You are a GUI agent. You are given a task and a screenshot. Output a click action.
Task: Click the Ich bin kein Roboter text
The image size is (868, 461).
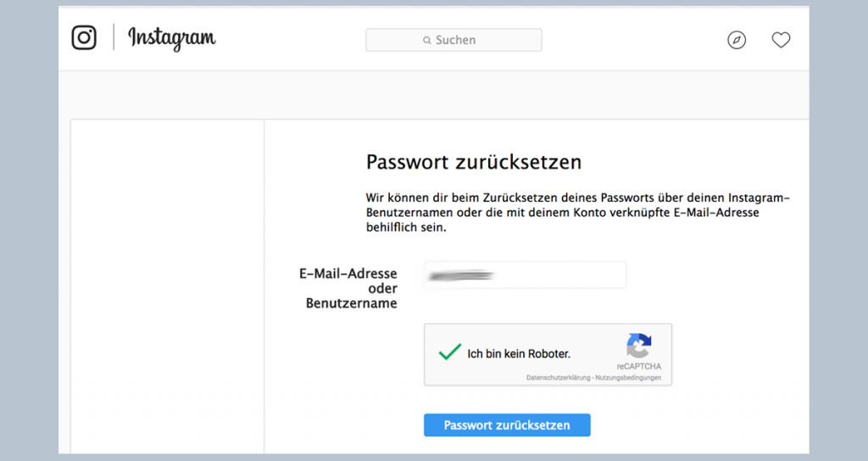click(519, 353)
